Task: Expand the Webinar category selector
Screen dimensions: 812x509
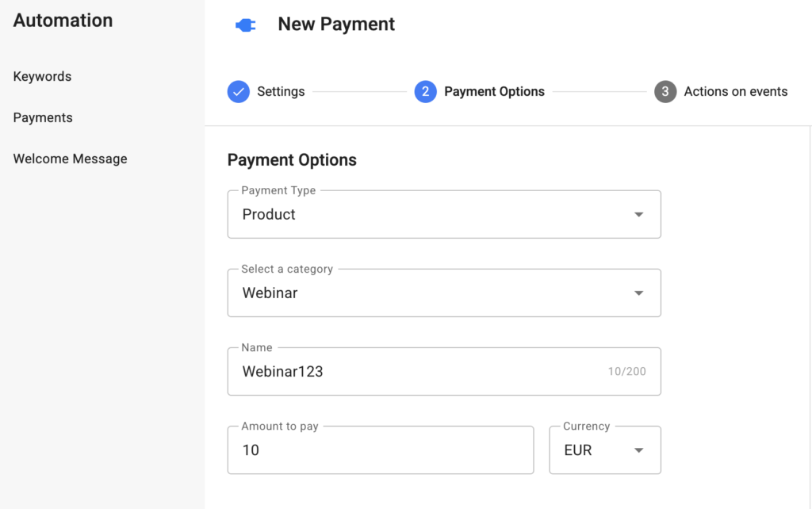Action: click(x=428, y=293)
